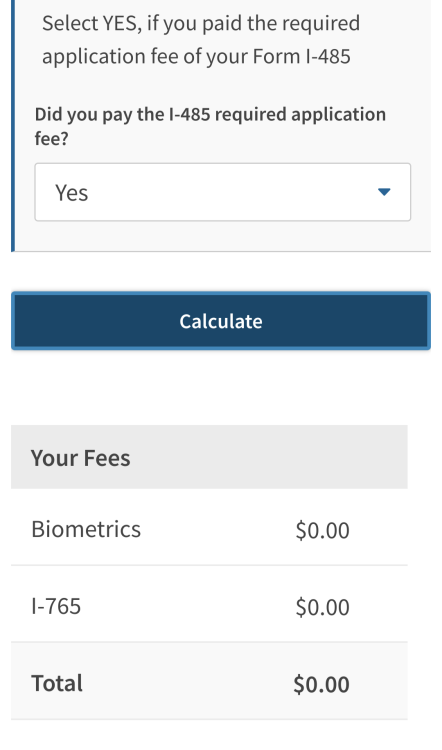442x750 pixels.
Task: Click the 'fee?' word under the question
Action: [52, 139]
